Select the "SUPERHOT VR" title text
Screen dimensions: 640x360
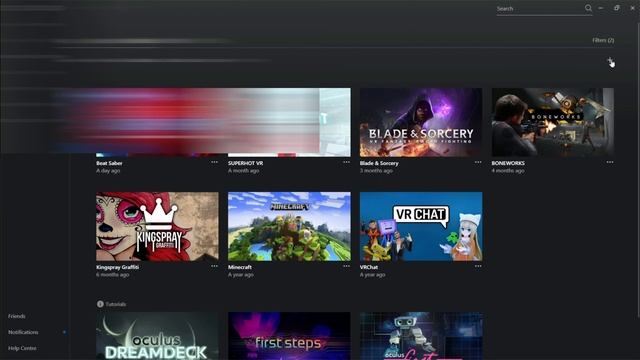pos(245,163)
